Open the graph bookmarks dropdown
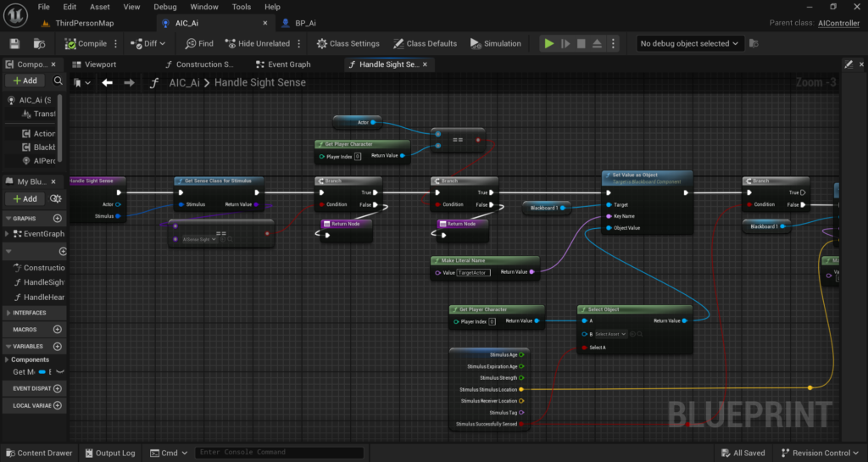 pyautogui.click(x=82, y=83)
